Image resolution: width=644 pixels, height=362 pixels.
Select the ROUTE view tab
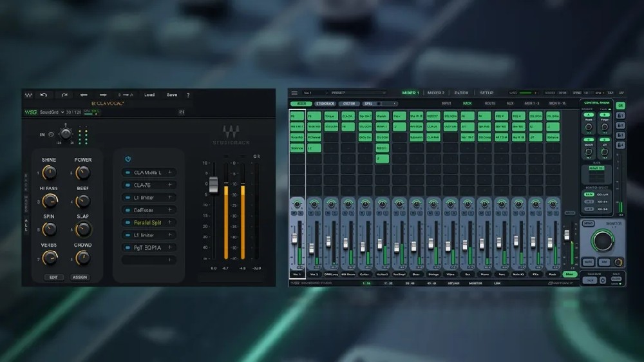pyautogui.click(x=489, y=104)
